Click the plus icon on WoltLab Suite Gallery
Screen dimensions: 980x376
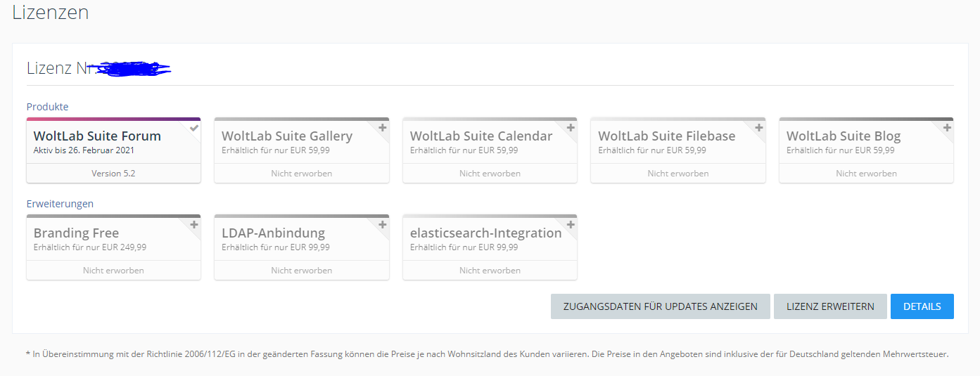point(382,128)
